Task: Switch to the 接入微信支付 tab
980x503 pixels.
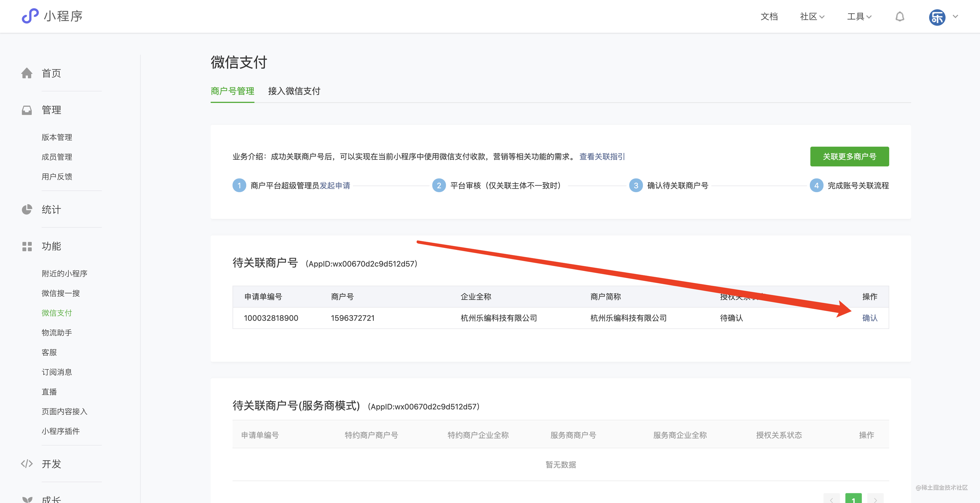Action: click(294, 91)
